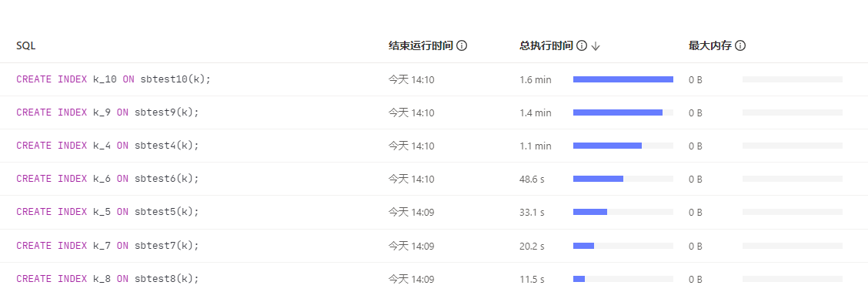Open the CREATE INDEX k_5 ON sbtest5 statement
The width and height of the screenshot is (868, 292).
point(108,212)
